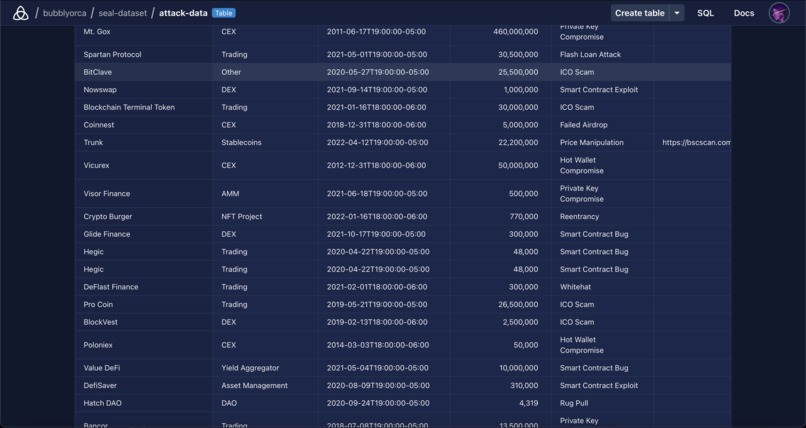
Task: Select Smart Contract Exploit in Nowswap row
Action: pyautogui.click(x=602, y=89)
